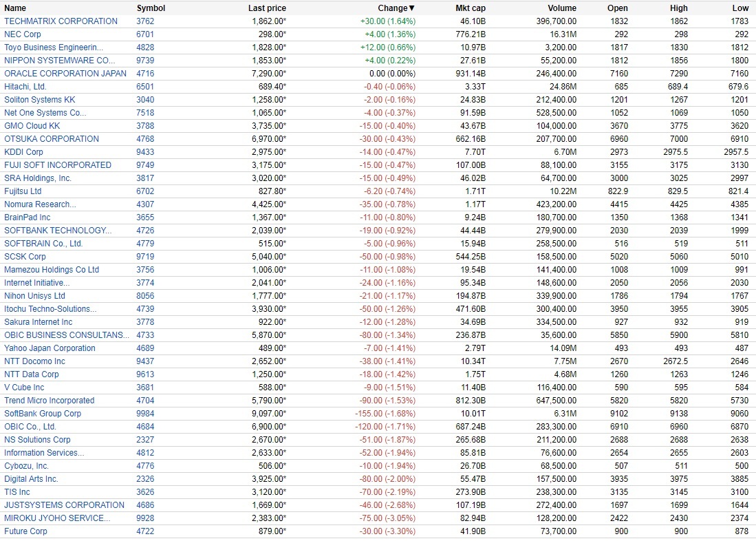Open NIPPON SYSTEMWARE CO... link
This screenshot has width=756, height=541.
point(60,61)
